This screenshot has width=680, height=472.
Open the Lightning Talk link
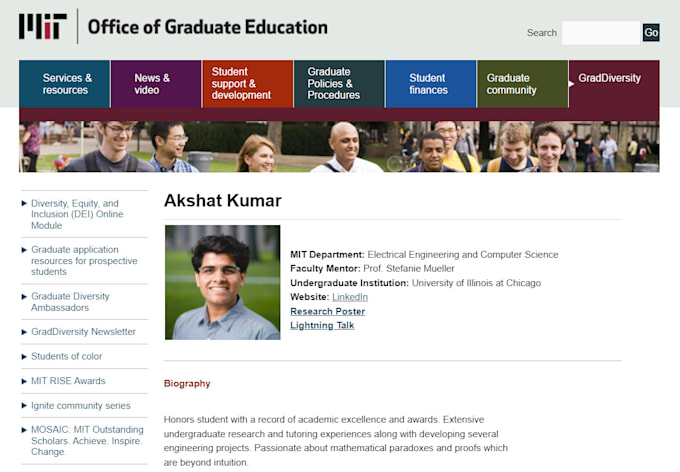[322, 325]
